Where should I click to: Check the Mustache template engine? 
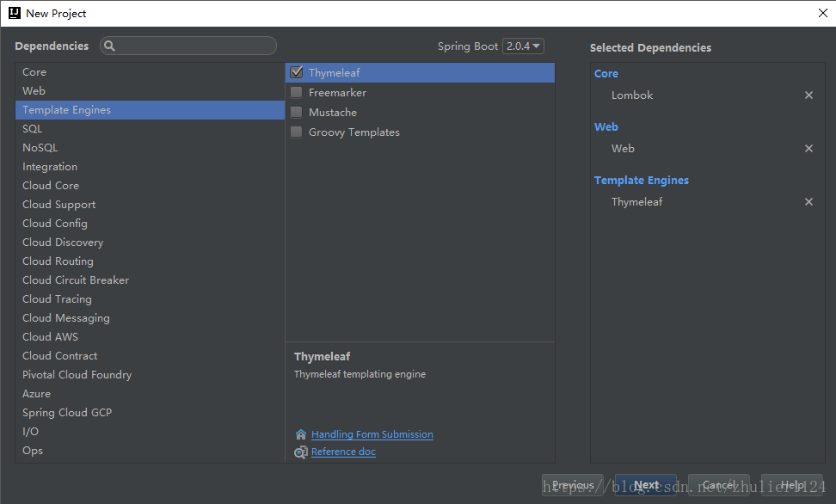pos(297,112)
